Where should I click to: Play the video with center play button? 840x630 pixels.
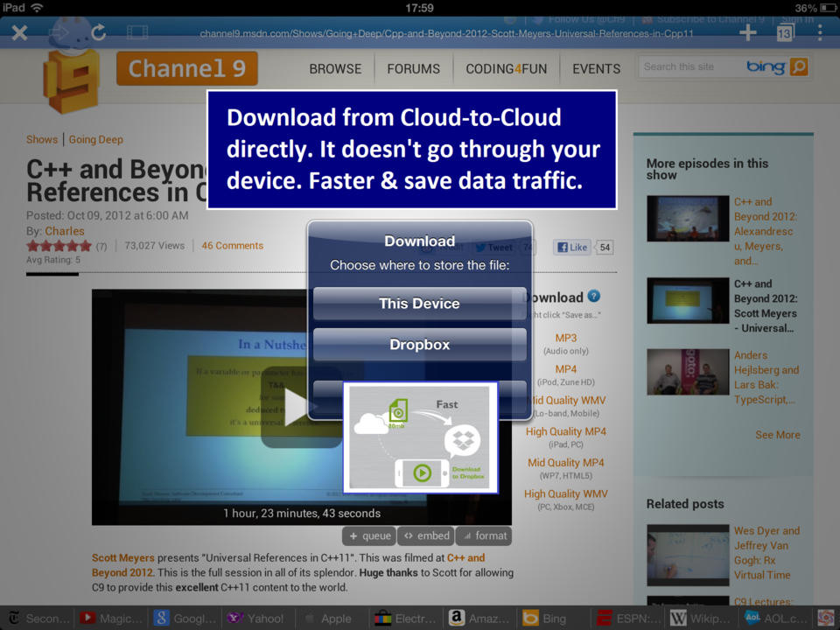pos(301,407)
